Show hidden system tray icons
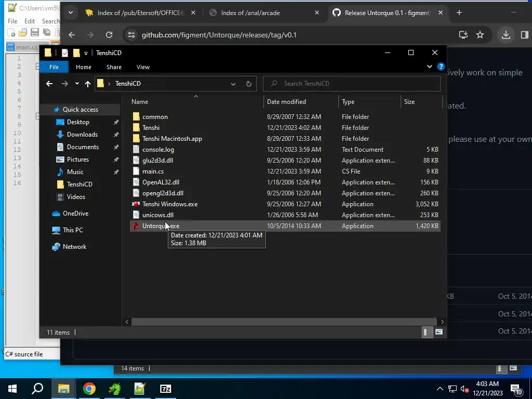 pos(440,389)
